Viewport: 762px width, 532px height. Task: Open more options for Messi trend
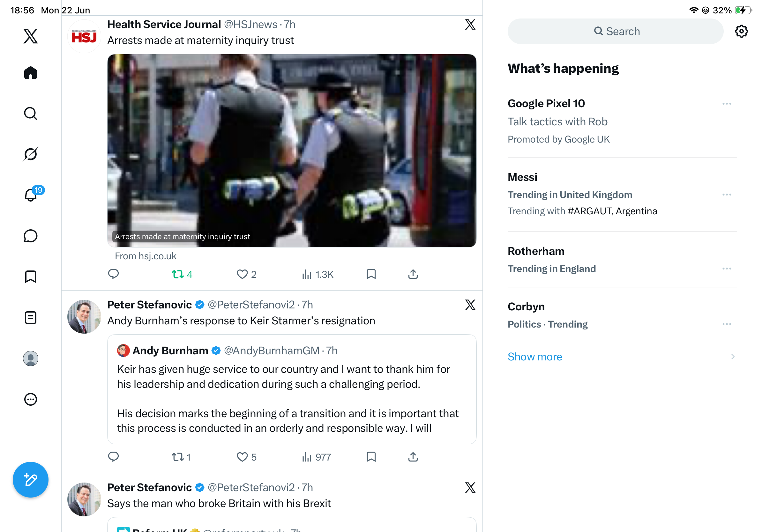coord(727,195)
